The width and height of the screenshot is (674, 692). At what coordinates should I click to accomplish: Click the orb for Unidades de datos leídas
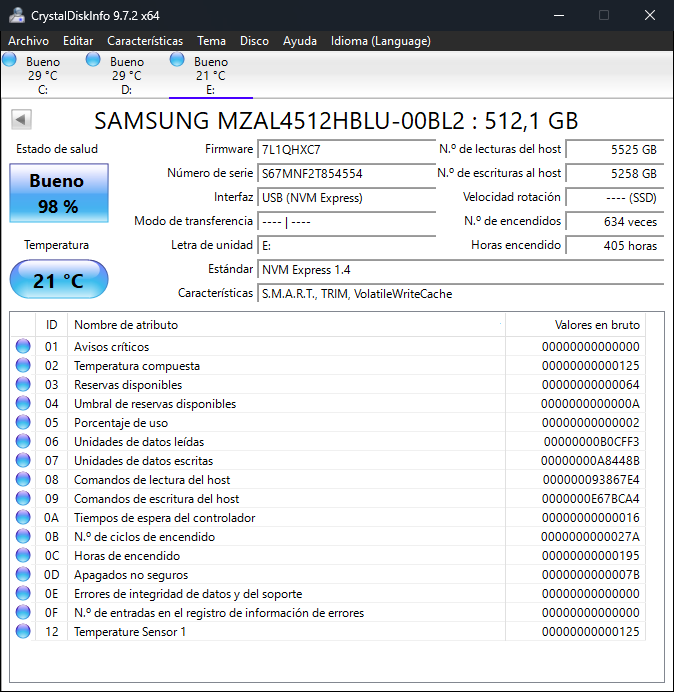tap(23, 441)
